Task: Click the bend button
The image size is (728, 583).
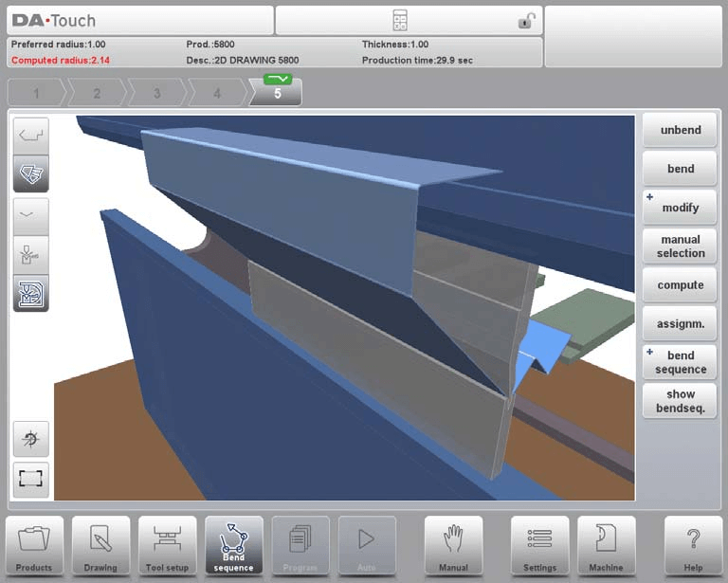Action: pos(681,169)
